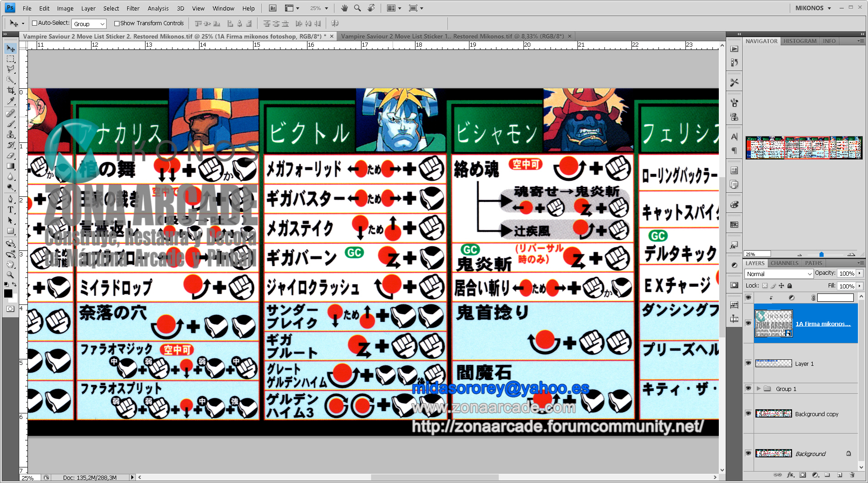Open the MIKONOS workspace switcher

(x=813, y=8)
